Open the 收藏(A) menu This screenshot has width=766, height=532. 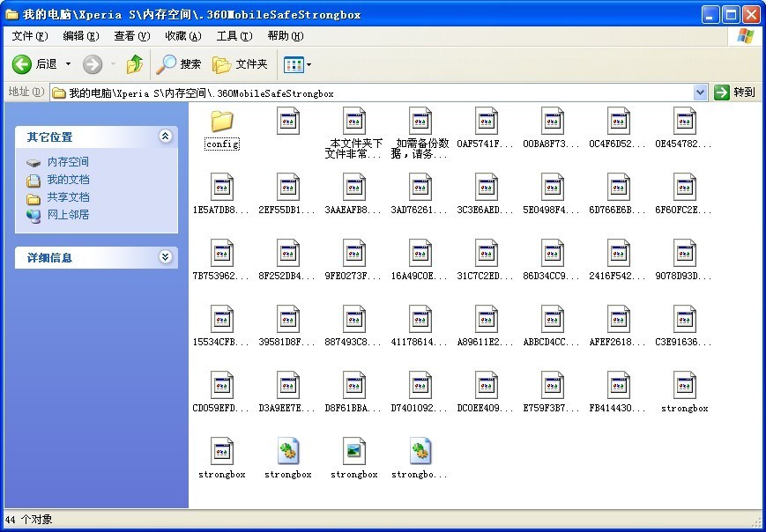(x=183, y=35)
